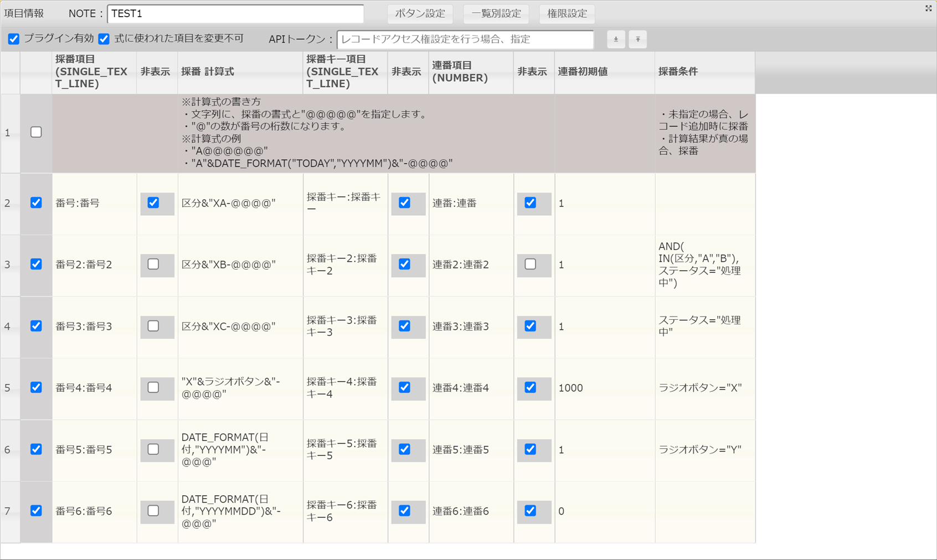The height and width of the screenshot is (560, 937).
Task: Uncheck the row selection checkbox for 番号:番号
Action: pos(36,203)
